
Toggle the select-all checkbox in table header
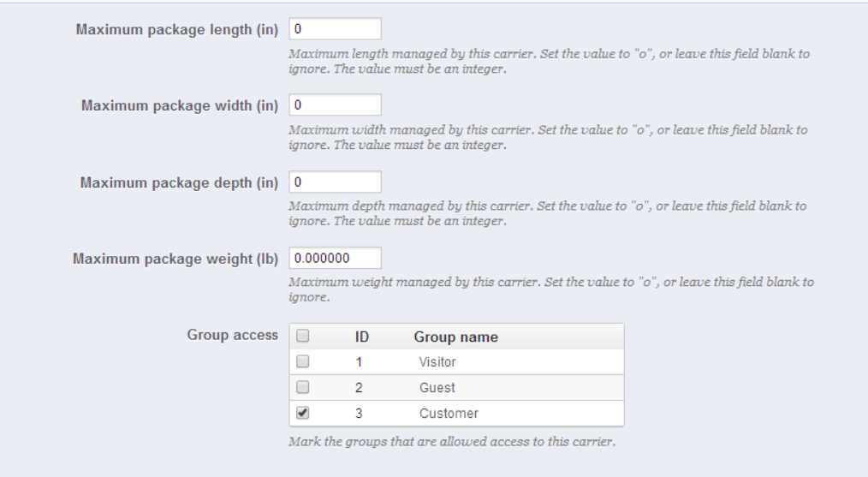point(302,337)
